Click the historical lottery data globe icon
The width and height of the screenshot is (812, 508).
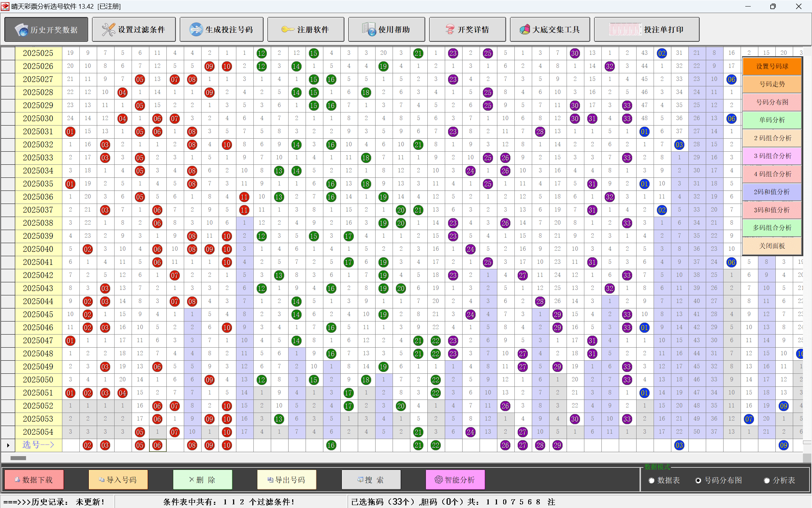click(21, 30)
